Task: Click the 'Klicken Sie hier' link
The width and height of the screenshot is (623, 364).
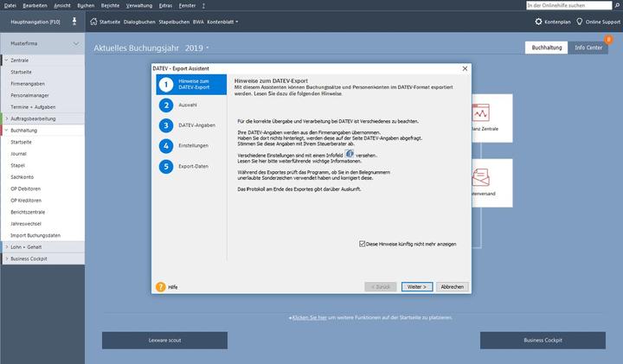Action: [x=309, y=317]
